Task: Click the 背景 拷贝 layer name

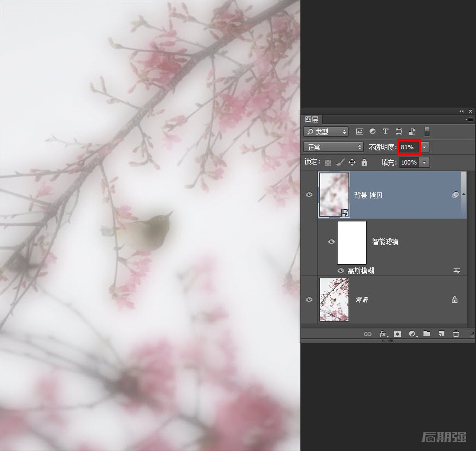Action: point(368,195)
